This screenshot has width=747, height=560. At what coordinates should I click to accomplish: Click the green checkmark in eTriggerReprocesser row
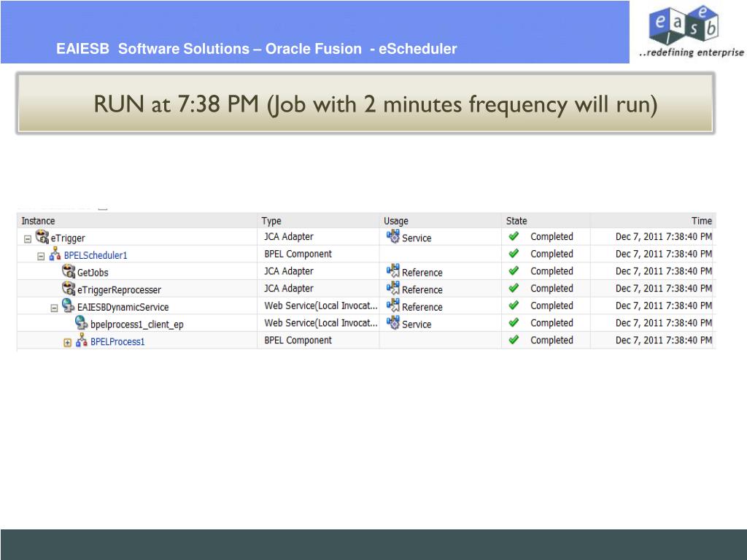(514, 287)
